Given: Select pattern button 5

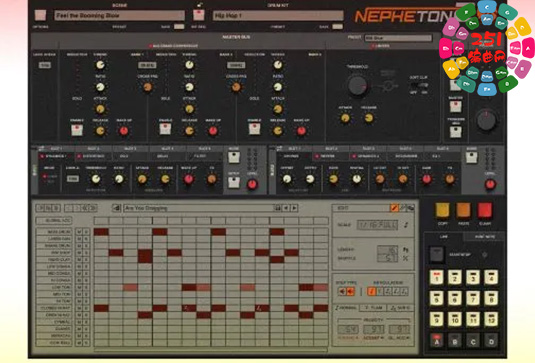Looking at the screenshot, I should (436, 298).
